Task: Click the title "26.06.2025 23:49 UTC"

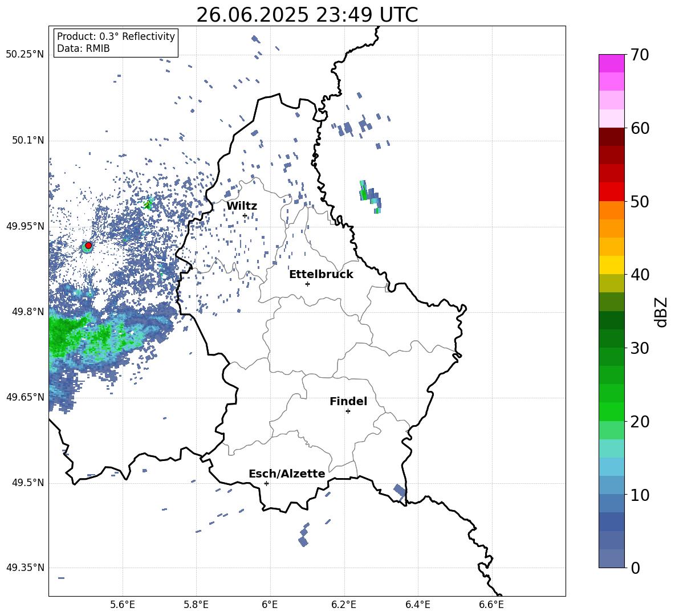Action: coord(307,15)
